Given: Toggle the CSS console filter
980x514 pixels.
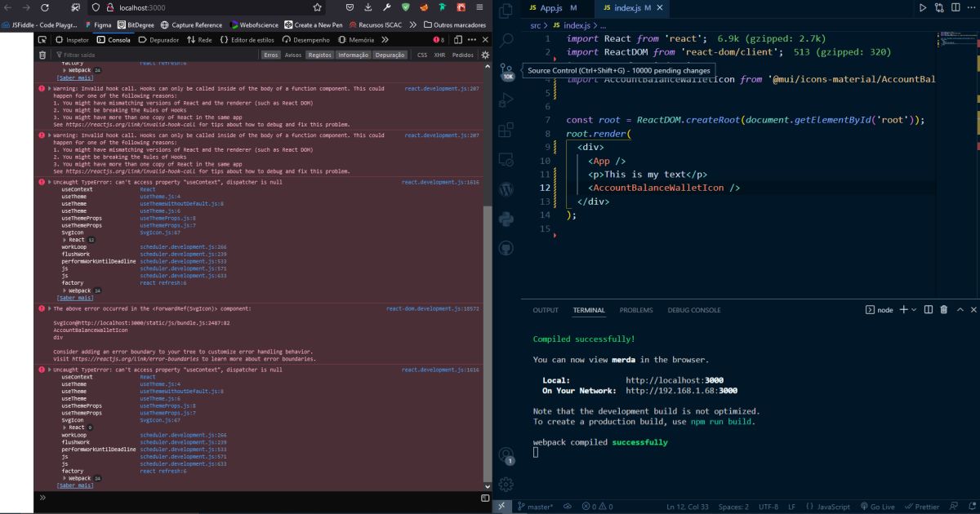Looking at the screenshot, I should point(421,55).
